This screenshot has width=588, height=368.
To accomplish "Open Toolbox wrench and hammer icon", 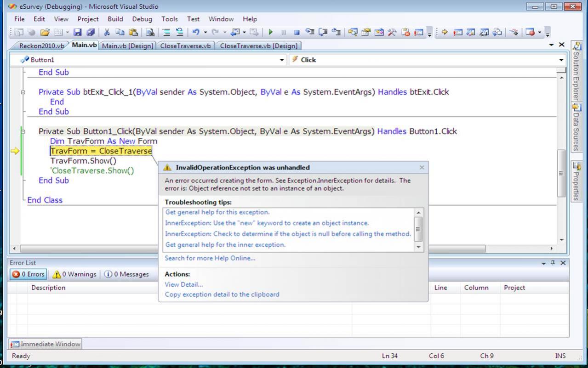I will (x=392, y=32).
